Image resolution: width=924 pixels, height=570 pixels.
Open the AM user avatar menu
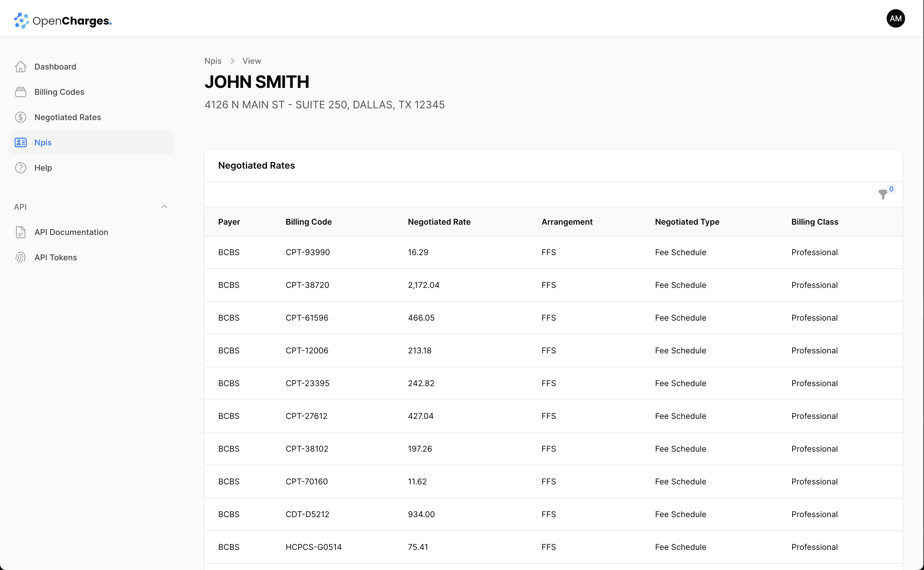[x=895, y=18]
